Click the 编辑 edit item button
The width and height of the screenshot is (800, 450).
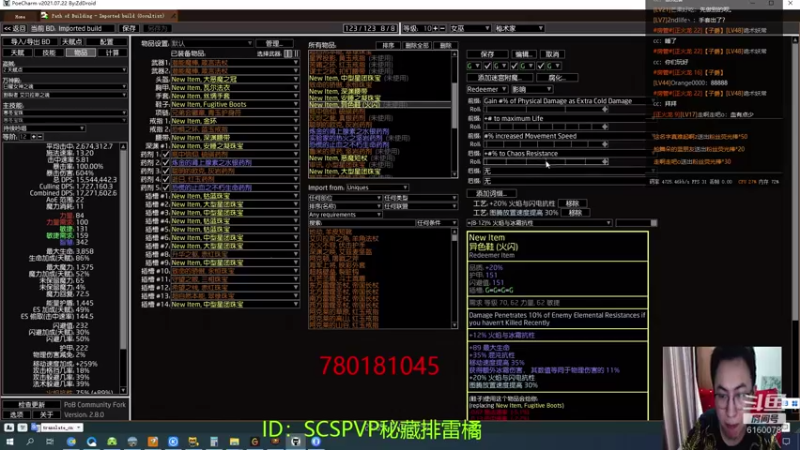pyautogui.click(x=524, y=54)
